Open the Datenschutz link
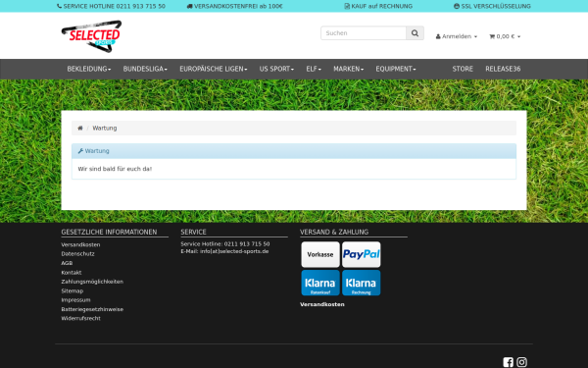This screenshot has height=368, width=588. click(78, 254)
